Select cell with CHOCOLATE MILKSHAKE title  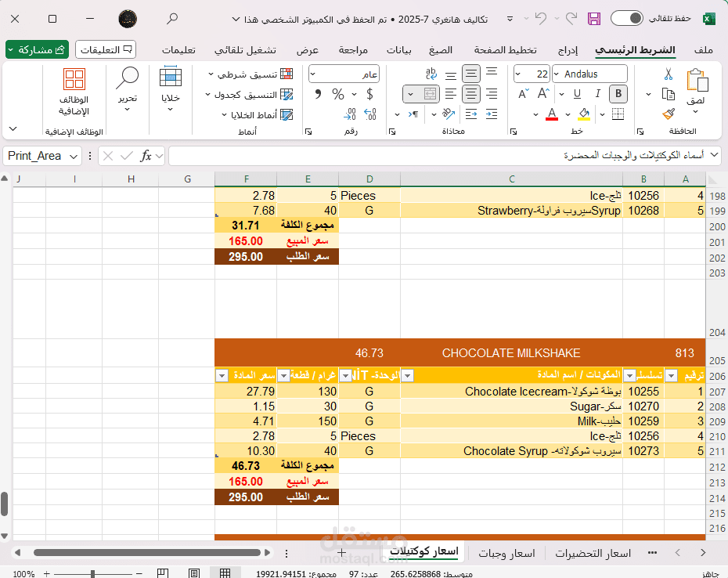coord(511,353)
